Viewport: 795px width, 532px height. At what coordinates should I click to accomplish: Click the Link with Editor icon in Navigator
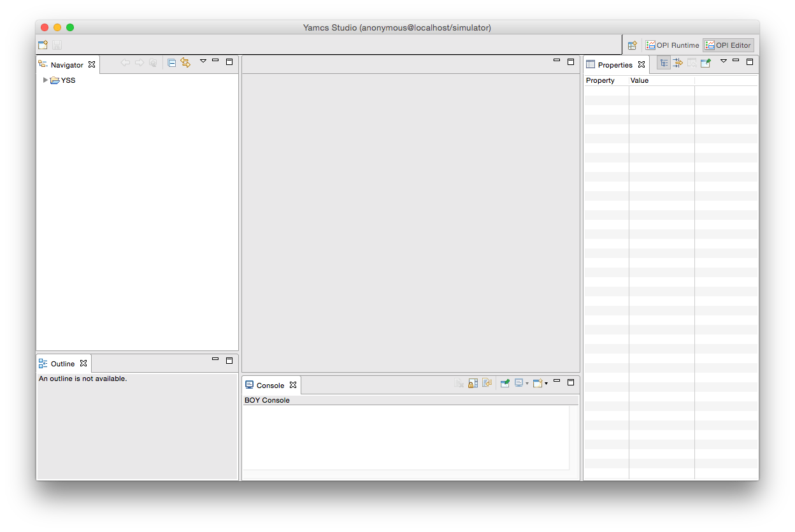click(185, 62)
